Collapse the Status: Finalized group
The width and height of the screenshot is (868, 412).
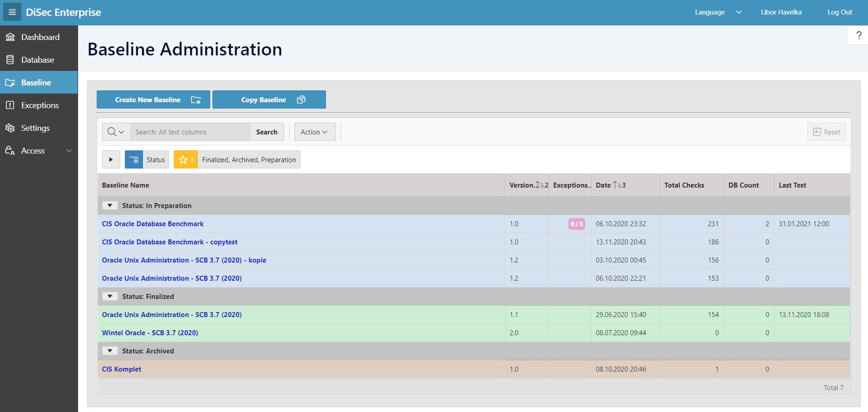[x=109, y=297]
